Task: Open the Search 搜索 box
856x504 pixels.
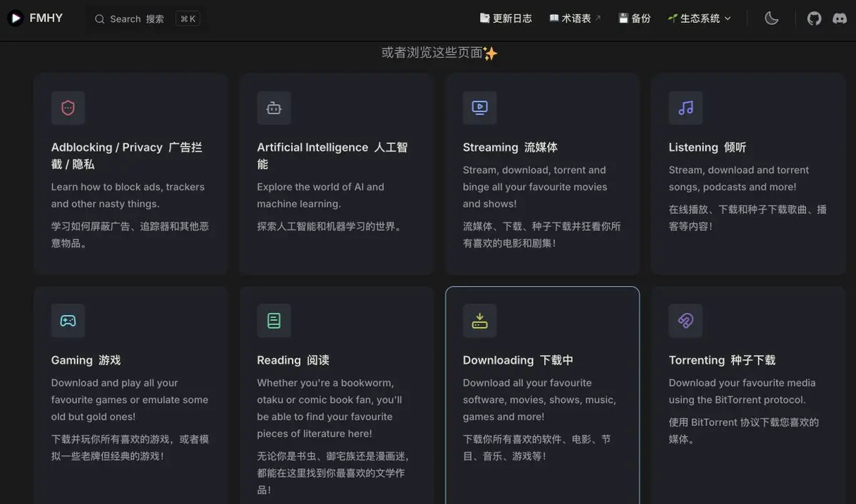Action: 146,19
